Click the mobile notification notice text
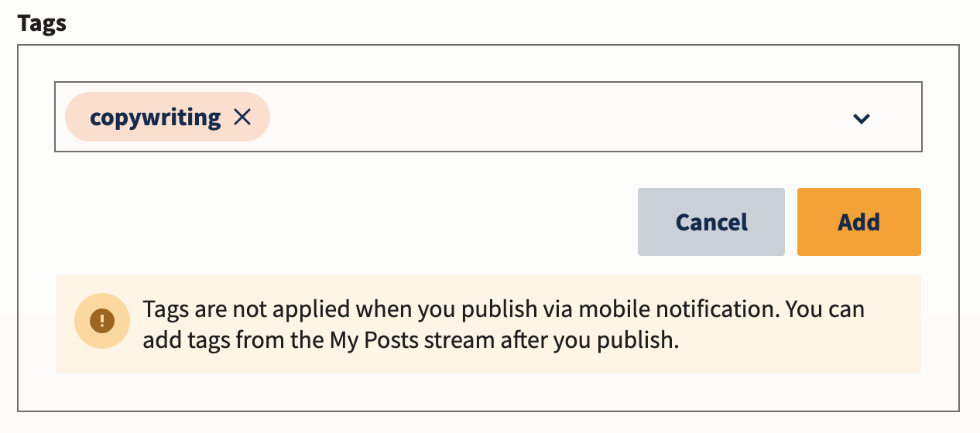This screenshot has height=433, width=980. coord(503,325)
